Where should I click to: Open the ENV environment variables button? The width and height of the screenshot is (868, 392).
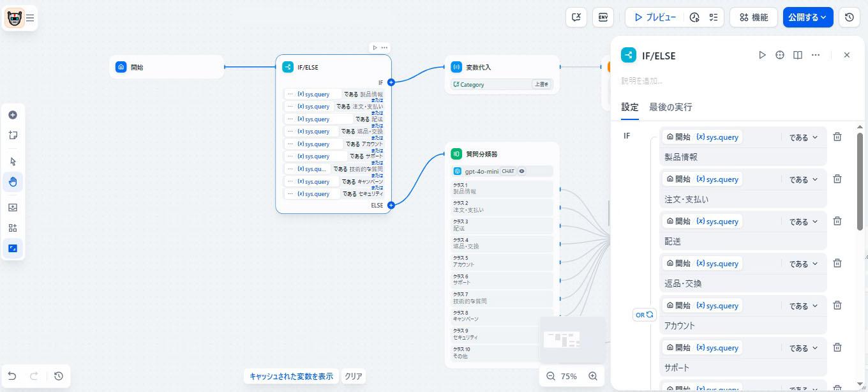602,17
